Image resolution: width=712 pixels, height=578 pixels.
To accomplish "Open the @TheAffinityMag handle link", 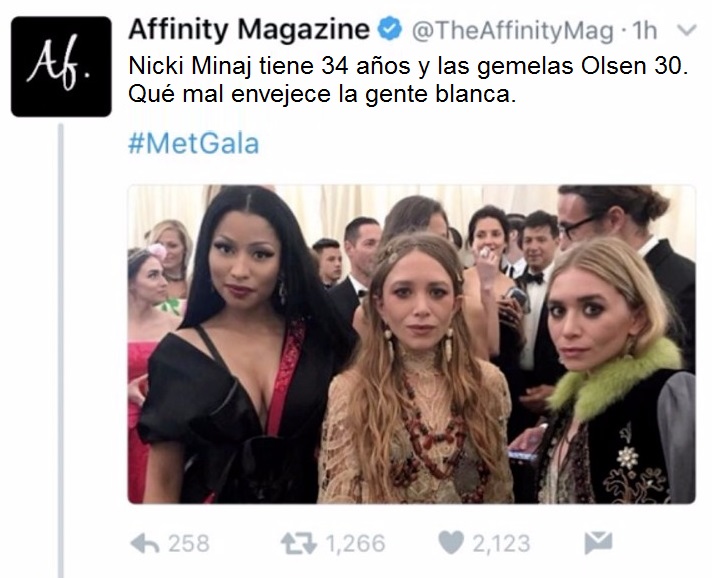I will pyautogui.click(x=513, y=31).
